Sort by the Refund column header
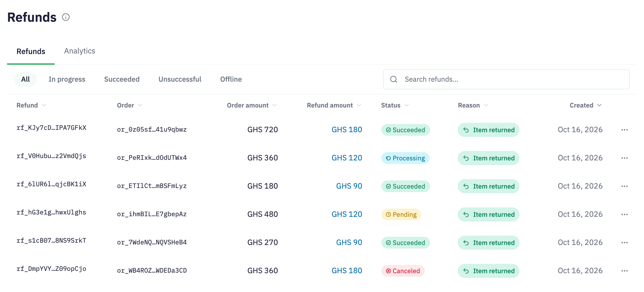 (31, 105)
